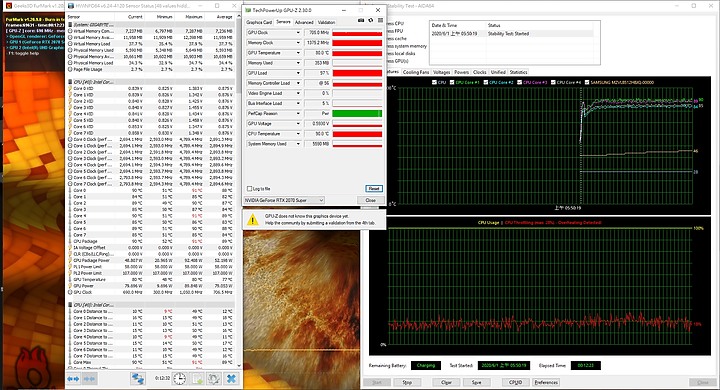Click the Reset button in GPU-Z
This screenshot has height=390, width=720.
[x=374, y=189]
